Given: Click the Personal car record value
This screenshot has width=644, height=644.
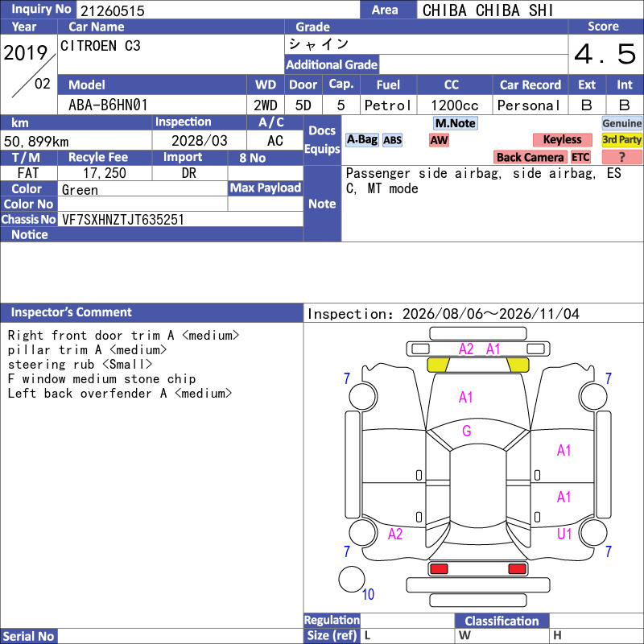Looking at the screenshot, I should click(x=529, y=105).
